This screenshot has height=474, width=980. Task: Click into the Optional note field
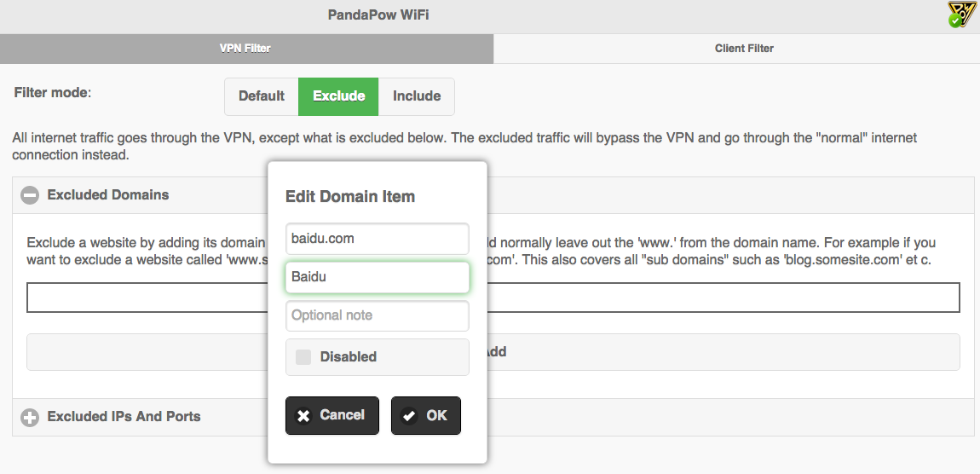pyautogui.click(x=377, y=315)
